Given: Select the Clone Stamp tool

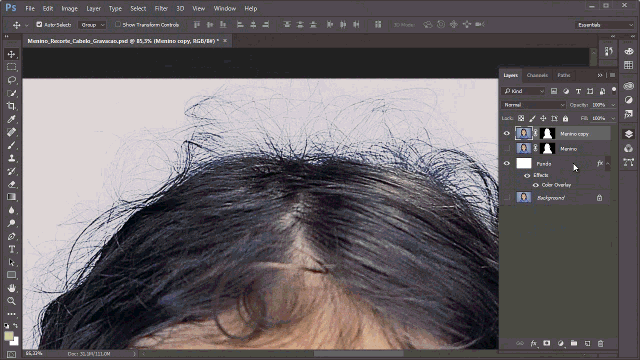Looking at the screenshot, I should click(x=11, y=158).
